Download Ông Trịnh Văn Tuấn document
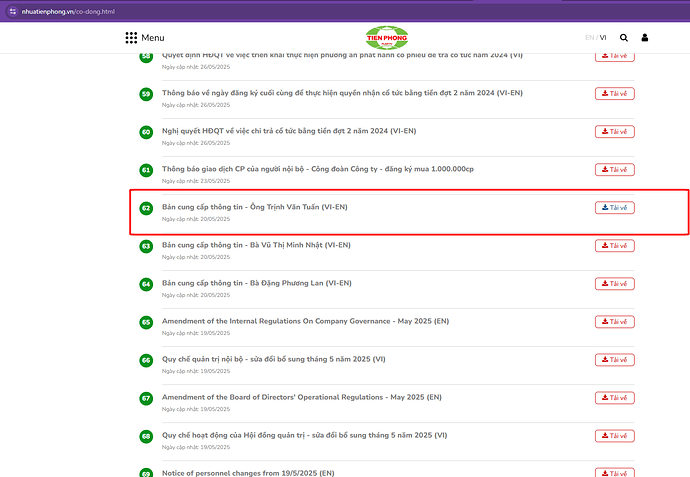 click(x=615, y=208)
